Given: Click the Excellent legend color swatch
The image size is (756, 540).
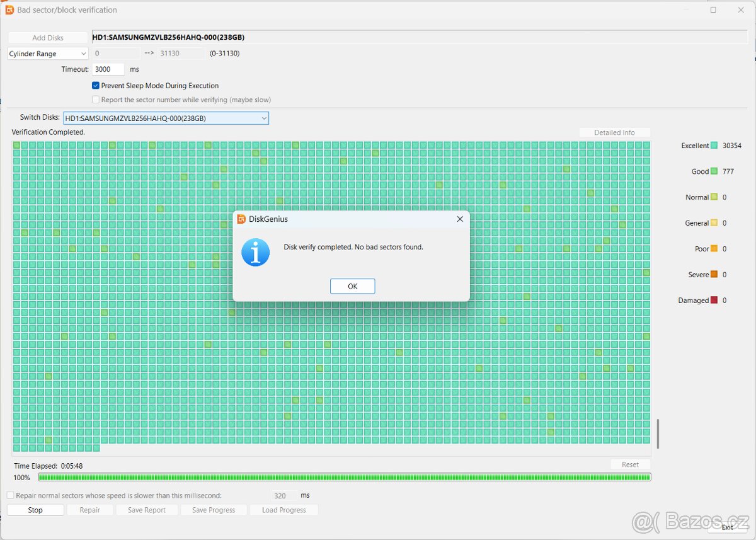Looking at the screenshot, I should 714,146.
